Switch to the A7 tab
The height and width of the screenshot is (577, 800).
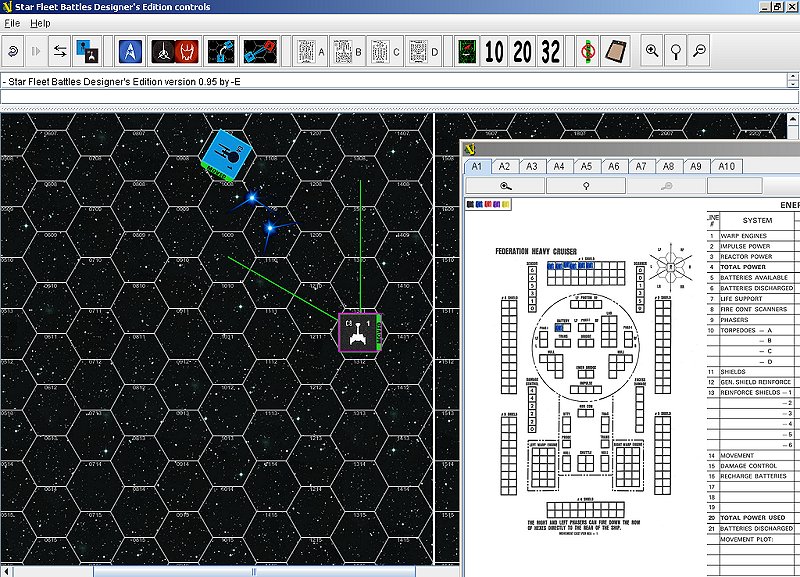pos(641,166)
